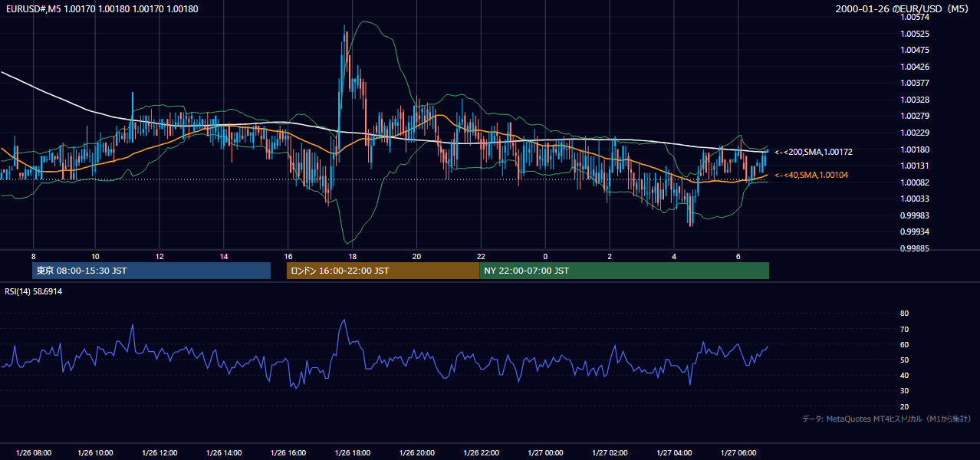Click the 1/27 04:00 time axis label
980x460 pixels.
click(x=674, y=453)
